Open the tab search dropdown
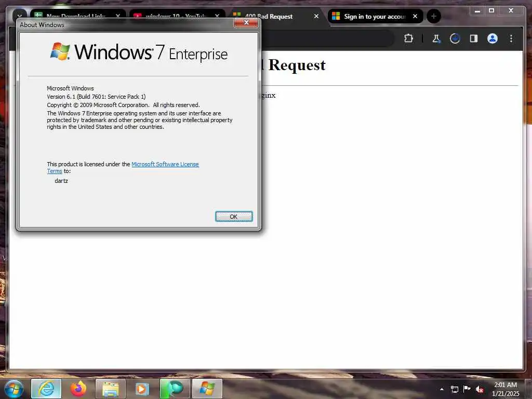532x399 pixels. pyautogui.click(x=19, y=16)
